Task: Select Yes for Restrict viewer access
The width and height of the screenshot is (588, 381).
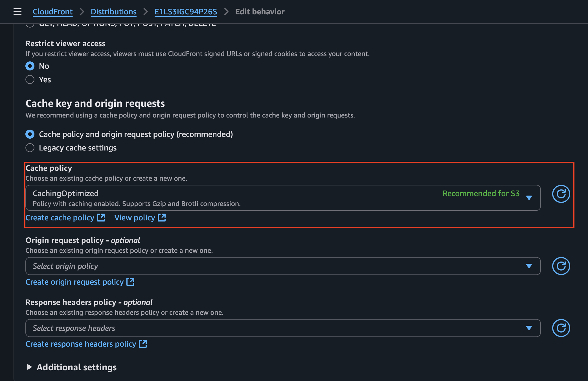Action: click(x=30, y=79)
